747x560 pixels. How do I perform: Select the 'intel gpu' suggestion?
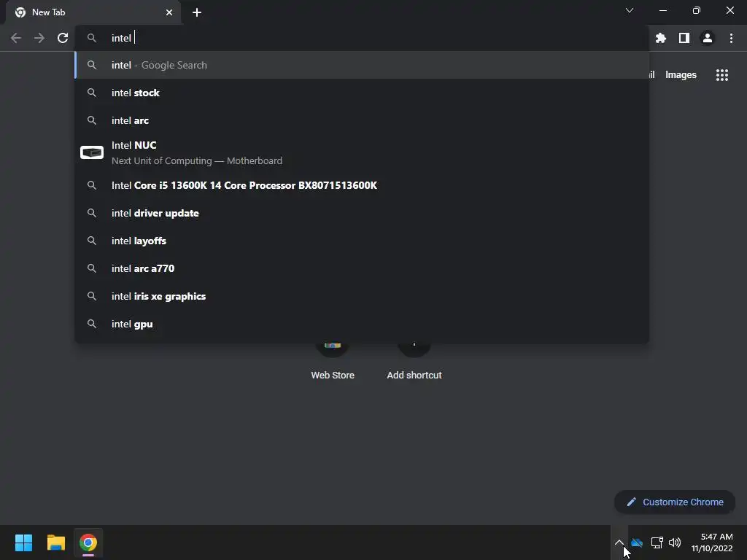[362, 324]
